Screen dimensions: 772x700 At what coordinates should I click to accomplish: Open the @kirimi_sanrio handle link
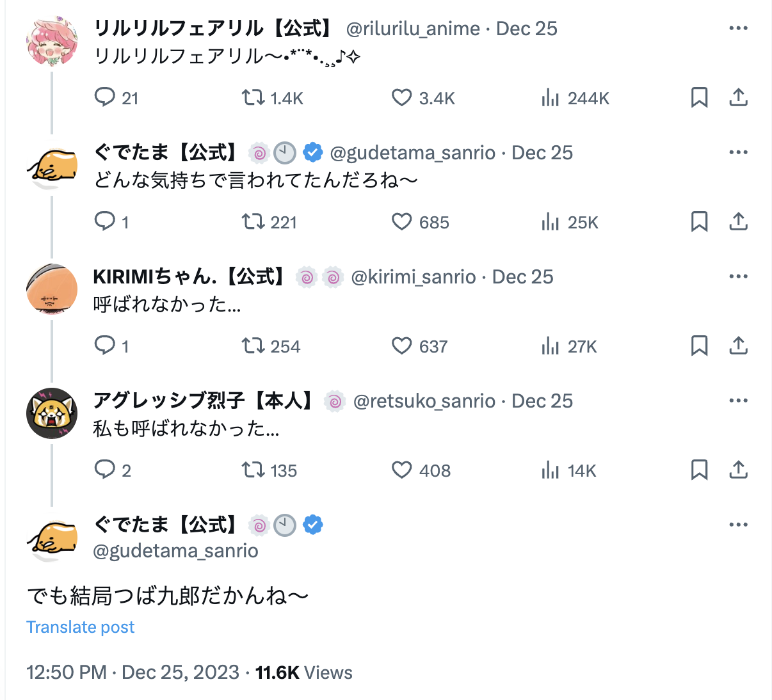[x=414, y=277]
